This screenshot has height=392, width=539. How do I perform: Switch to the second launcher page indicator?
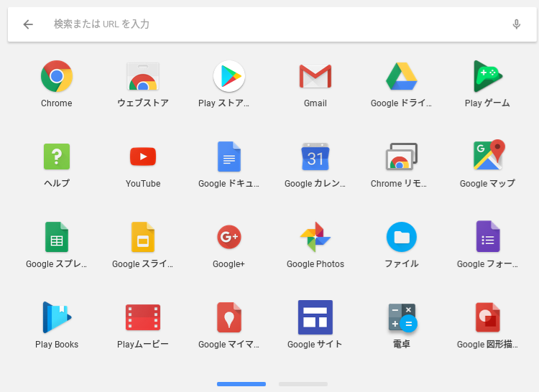coord(303,384)
